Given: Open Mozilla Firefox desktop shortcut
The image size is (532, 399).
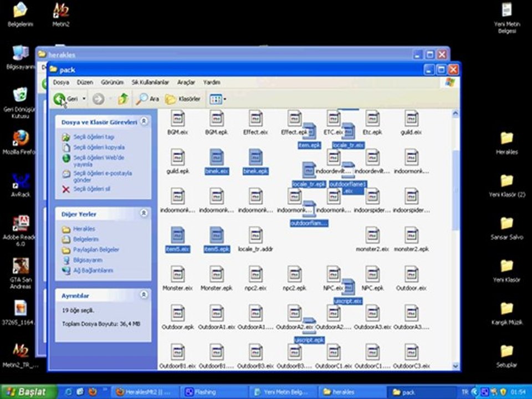Looking at the screenshot, I should point(21,139).
